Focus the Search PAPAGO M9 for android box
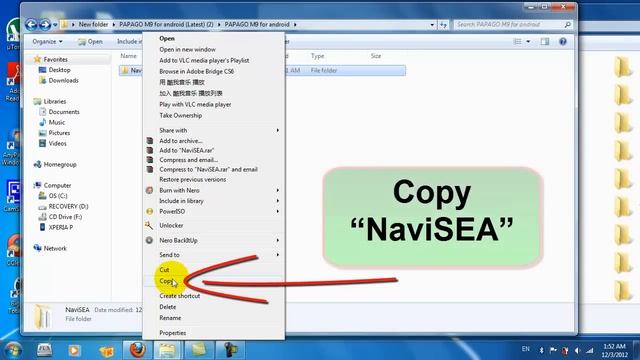 click(x=509, y=25)
